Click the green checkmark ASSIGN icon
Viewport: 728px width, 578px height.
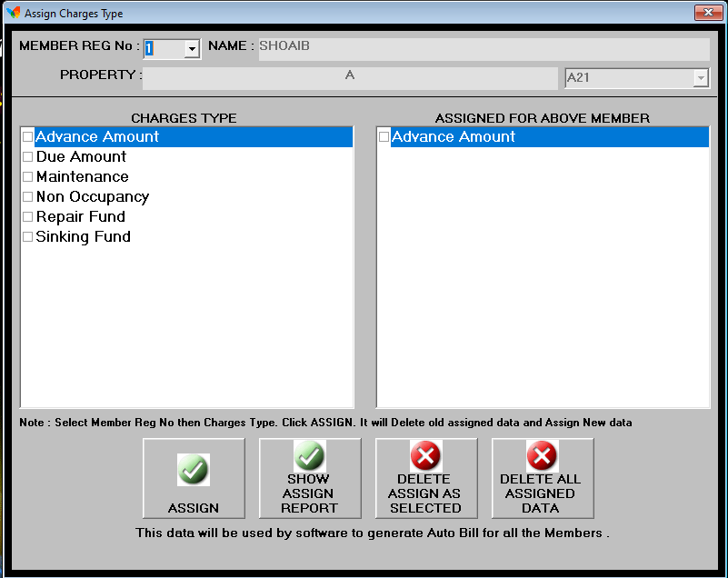(x=194, y=470)
